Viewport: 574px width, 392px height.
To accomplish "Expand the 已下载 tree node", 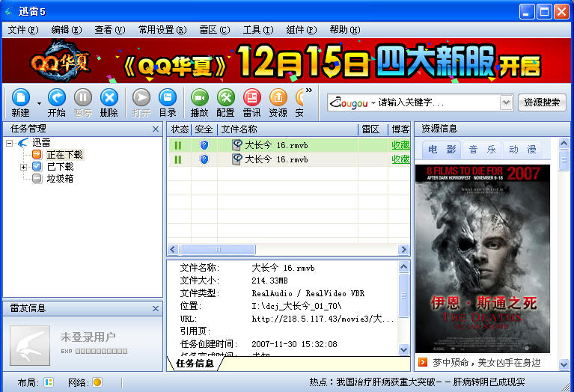I will point(23,168).
